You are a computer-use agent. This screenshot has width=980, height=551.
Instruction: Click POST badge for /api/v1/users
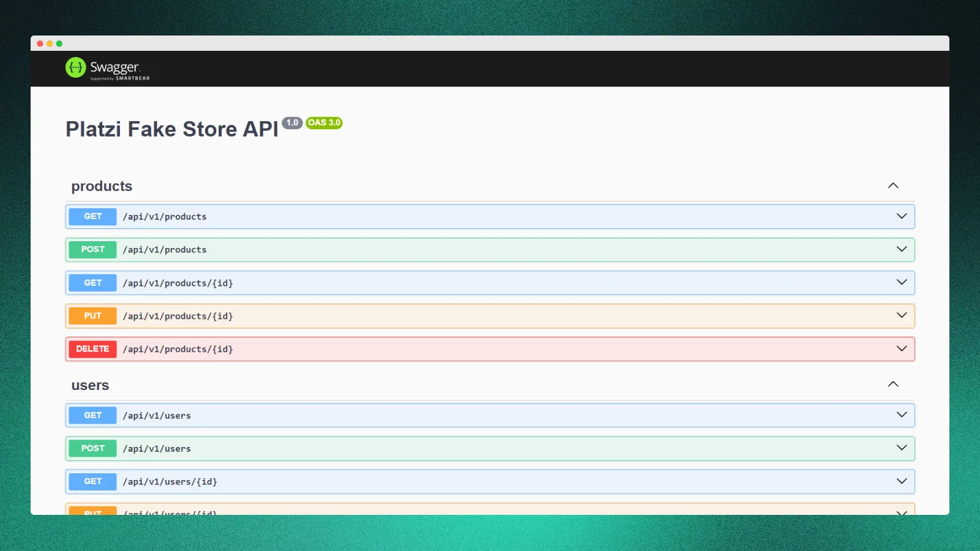coord(92,449)
